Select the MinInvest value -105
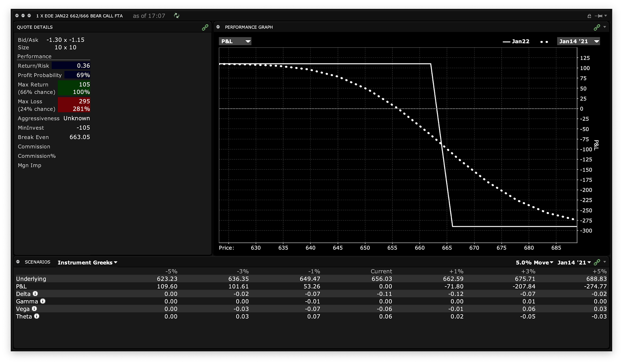 click(x=83, y=128)
